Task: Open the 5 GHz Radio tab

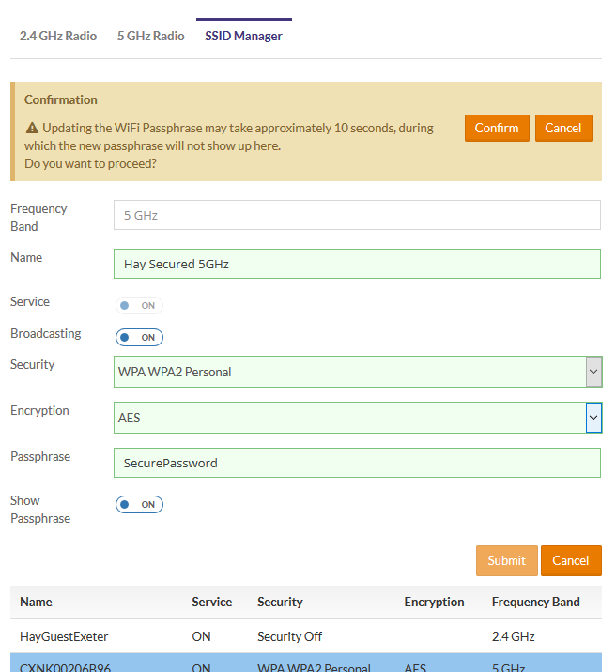Action: click(150, 37)
